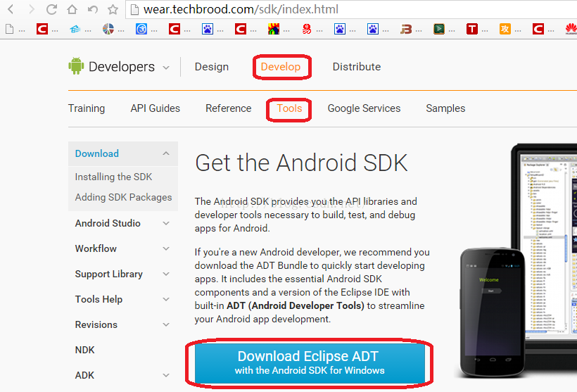Image resolution: width=577 pixels, height=392 pixels.
Task: Expand the Support Library section chevron
Action: (x=166, y=274)
